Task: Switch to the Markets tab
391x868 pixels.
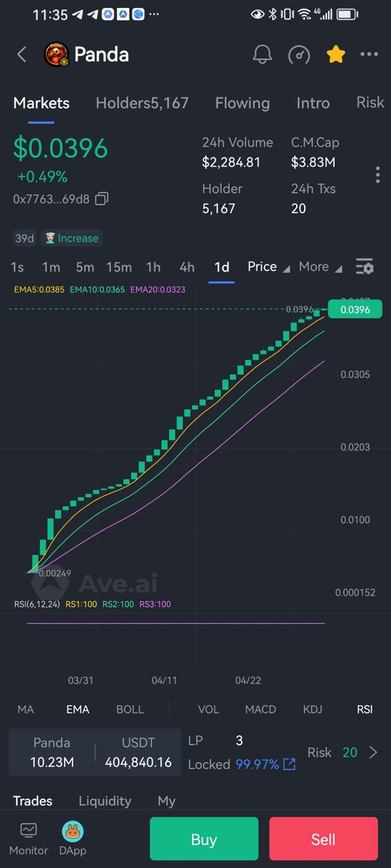Action: pyautogui.click(x=41, y=103)
